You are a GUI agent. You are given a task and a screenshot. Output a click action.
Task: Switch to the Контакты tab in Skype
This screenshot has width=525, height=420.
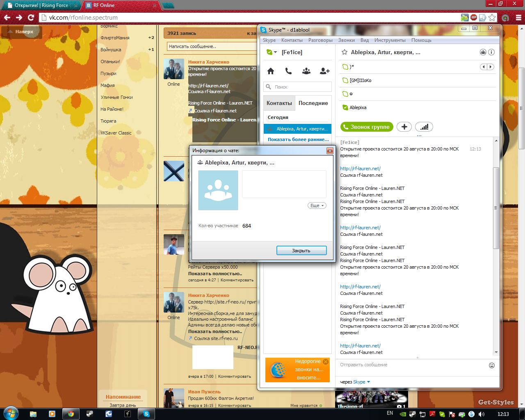[x=279, y=103]
